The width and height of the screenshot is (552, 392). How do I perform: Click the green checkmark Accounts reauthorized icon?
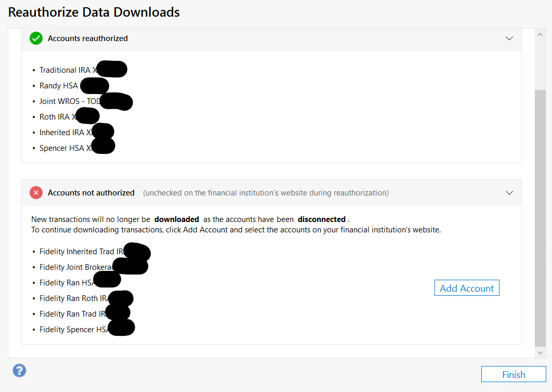[x=36, y=38]
